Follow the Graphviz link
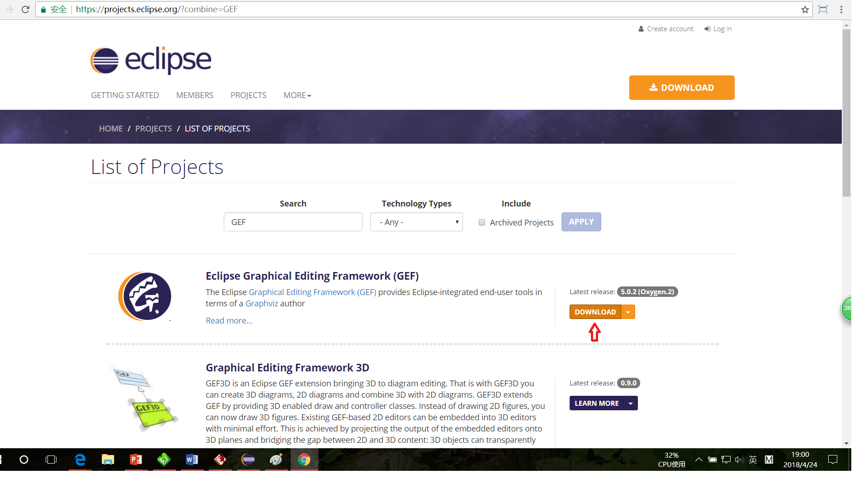The width and height of the screenshot is (868, 488). click(x=262, y=304)
